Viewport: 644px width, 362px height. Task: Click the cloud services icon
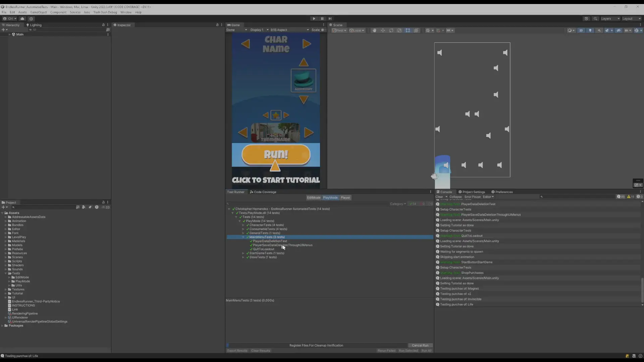click(x=22, y=19)
